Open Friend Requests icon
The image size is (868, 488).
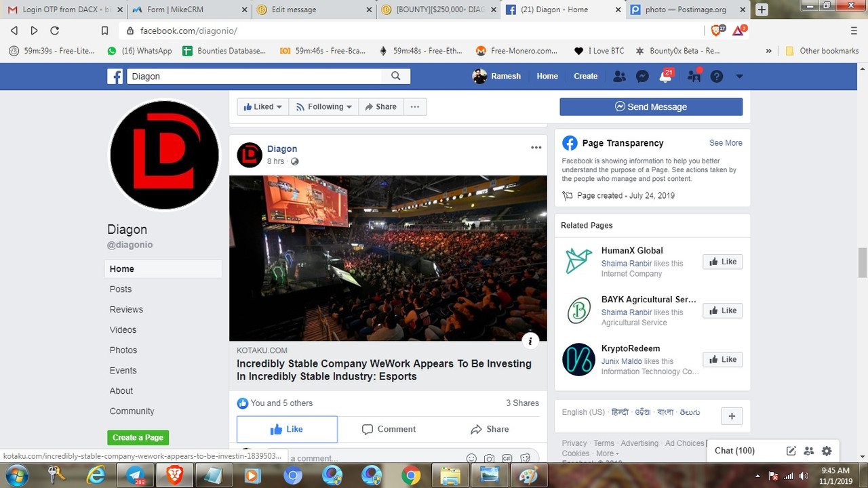pyautogui.click(x=619, y=77)
